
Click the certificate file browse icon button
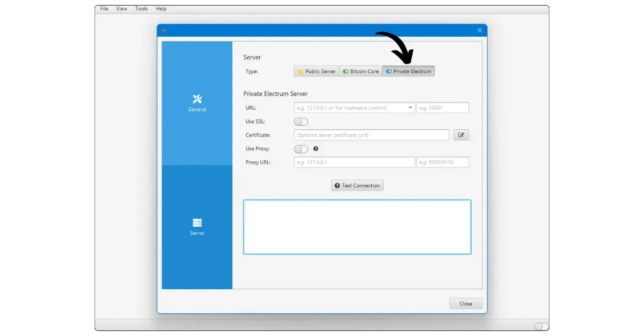pyautogui.click(x=461, y=135)
